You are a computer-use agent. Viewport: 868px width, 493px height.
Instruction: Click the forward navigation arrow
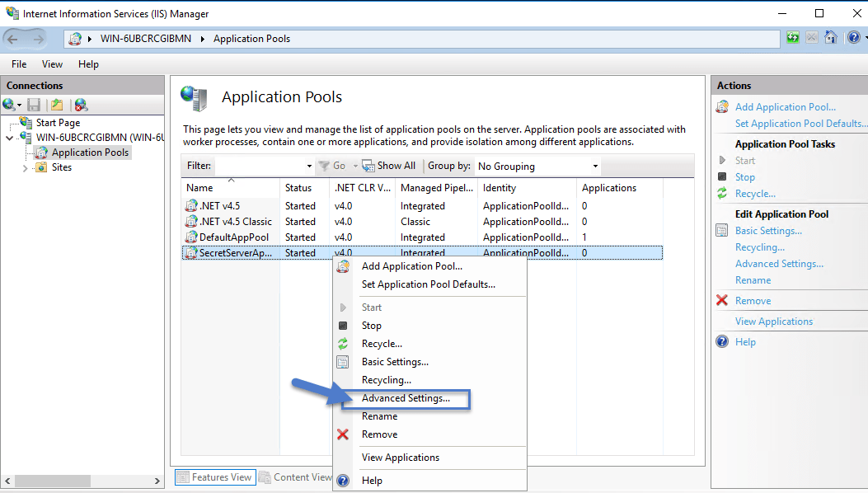(38, 39)
